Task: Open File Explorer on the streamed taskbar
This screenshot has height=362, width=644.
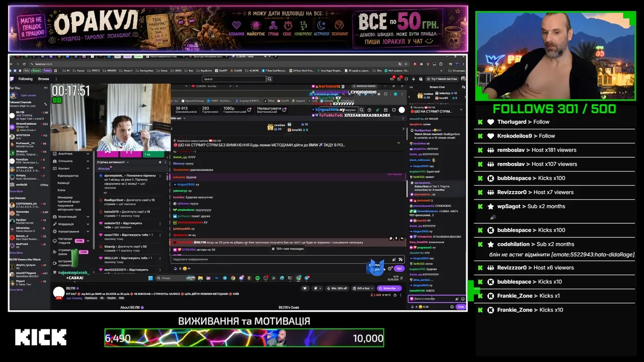Action: click(200, 278)
